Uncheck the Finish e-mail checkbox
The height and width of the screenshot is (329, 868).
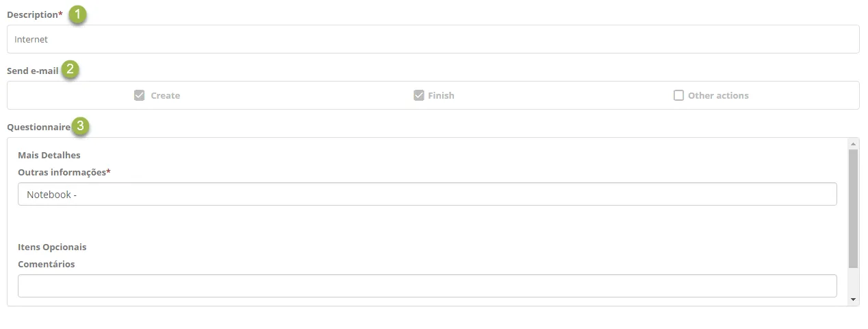click(419, 95)
